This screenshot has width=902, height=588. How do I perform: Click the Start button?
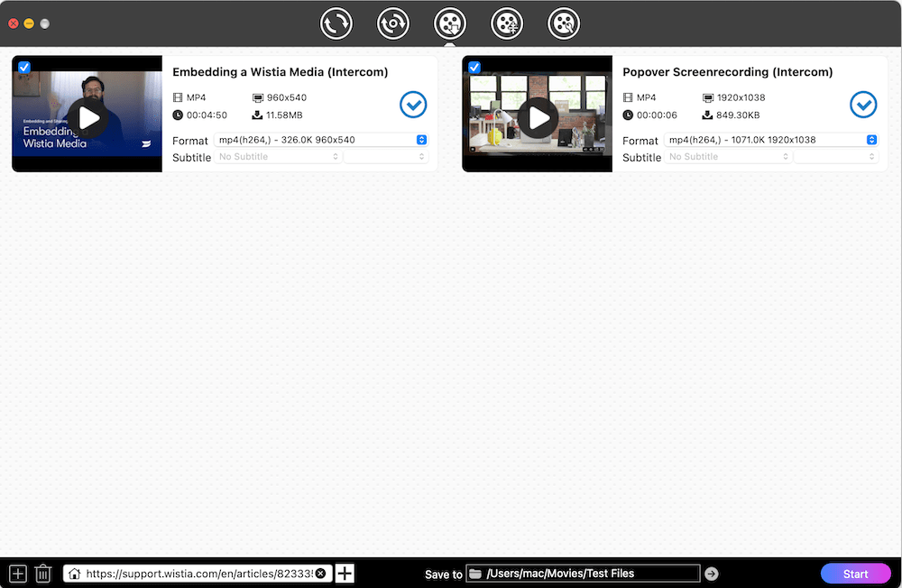pyautogui.click(x=855, y=574)
